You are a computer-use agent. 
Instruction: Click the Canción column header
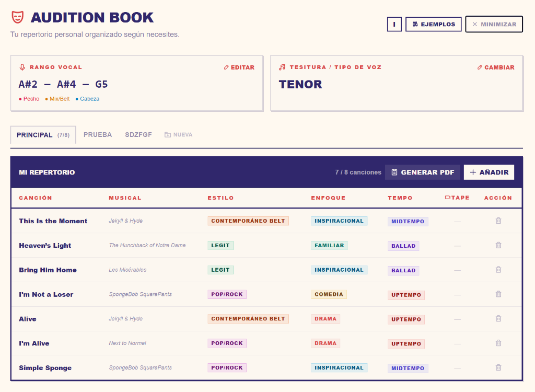(x=36, y=198)
